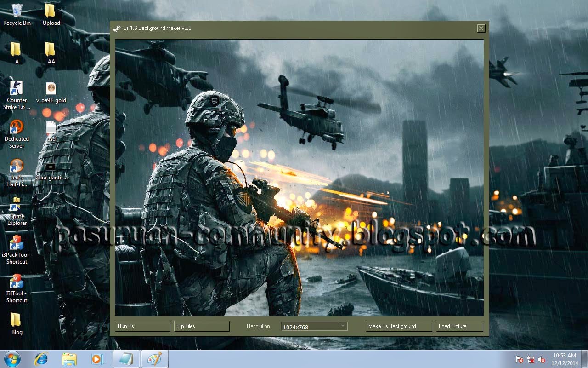The height and width of the screenshot is (368, 588).
Task: Switch to Paint taskbar button
Action: (x=154, y=359)
